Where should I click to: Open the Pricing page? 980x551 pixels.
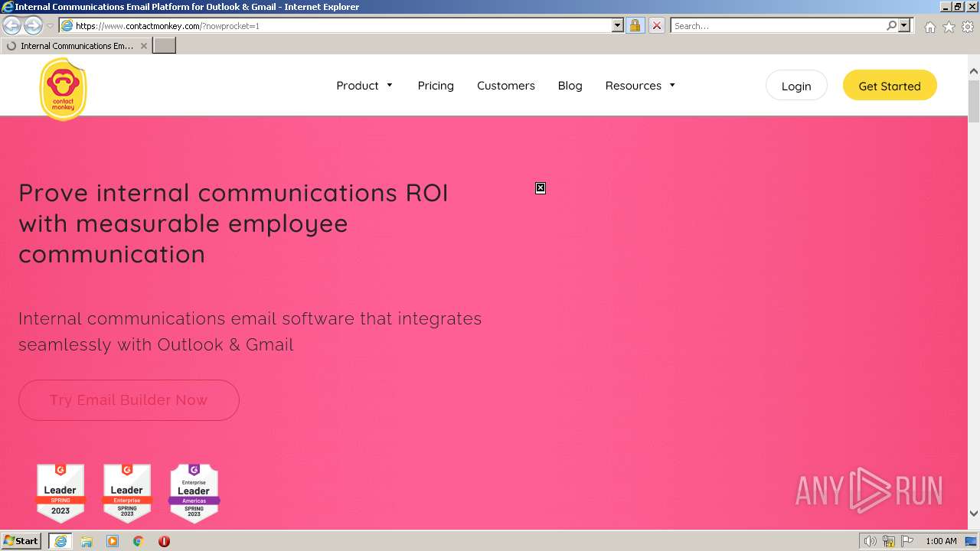[x=436, y=86]
